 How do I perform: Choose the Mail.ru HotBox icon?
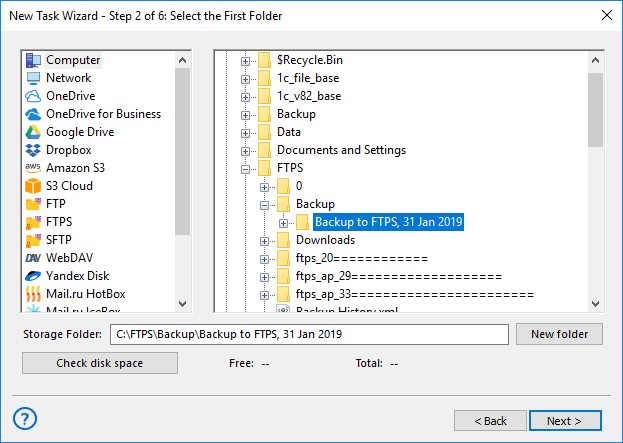click(x=33, y=294)
